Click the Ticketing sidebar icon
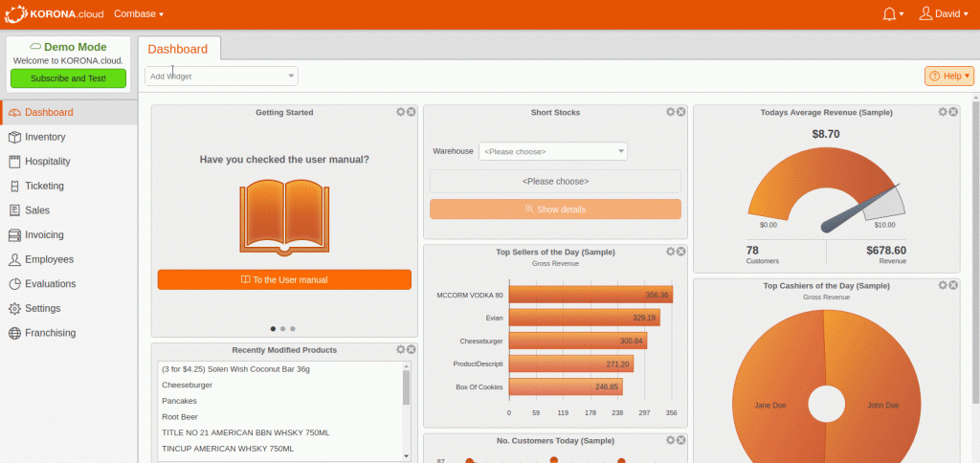980x463 pixels. pyautogui.click(x=14, y=186)
